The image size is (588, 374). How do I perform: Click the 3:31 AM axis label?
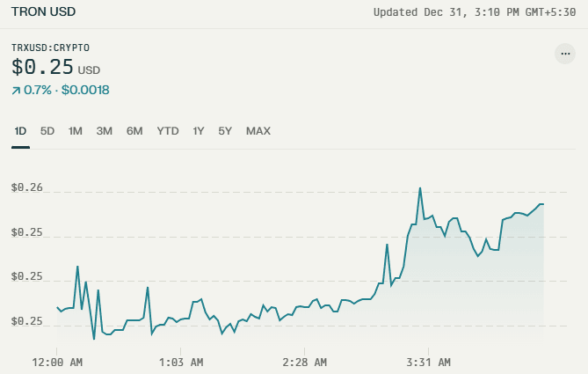[428, 363]
